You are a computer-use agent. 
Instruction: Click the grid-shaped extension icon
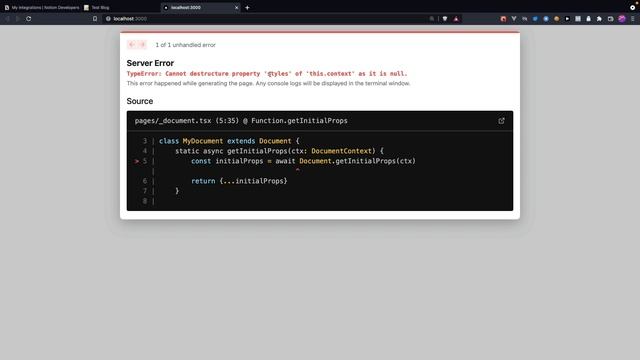(x=578, y=19)
